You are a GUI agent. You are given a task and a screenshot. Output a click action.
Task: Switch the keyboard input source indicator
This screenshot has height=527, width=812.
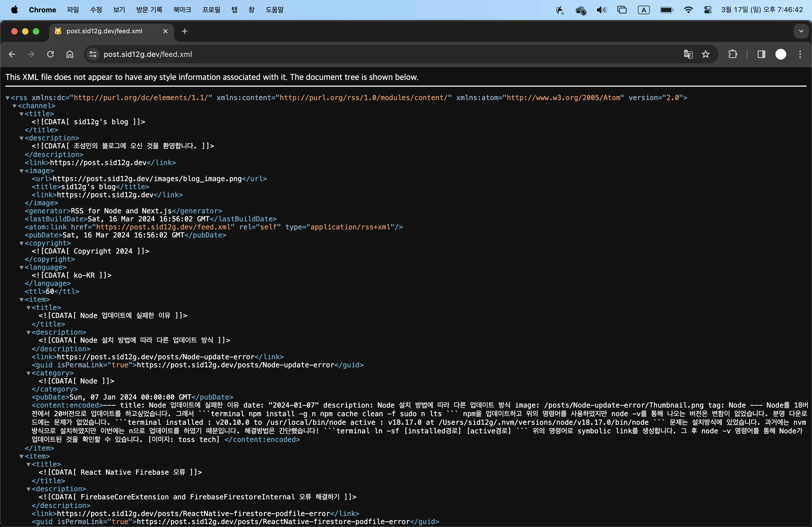tap(643, 10)
